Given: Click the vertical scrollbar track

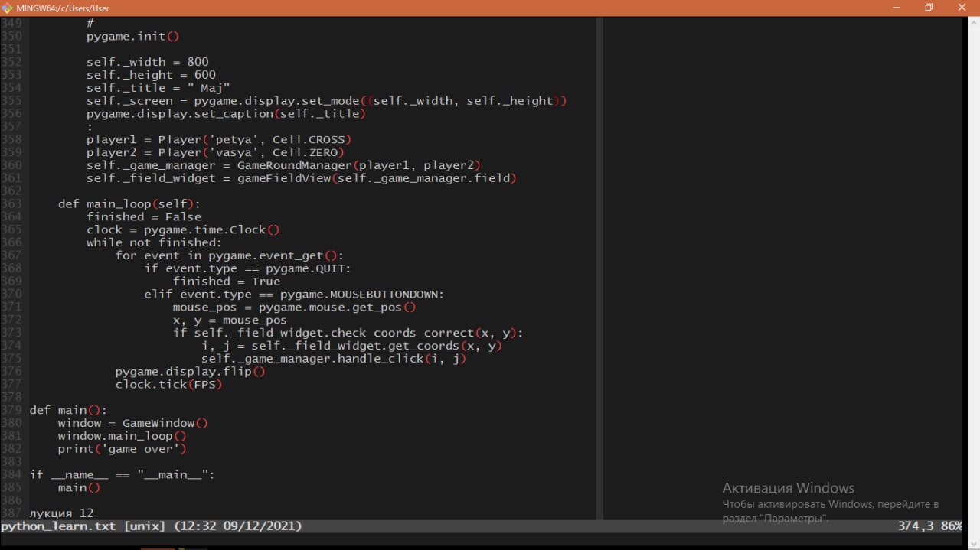Looking at the screenshot, I should point(972,268).
